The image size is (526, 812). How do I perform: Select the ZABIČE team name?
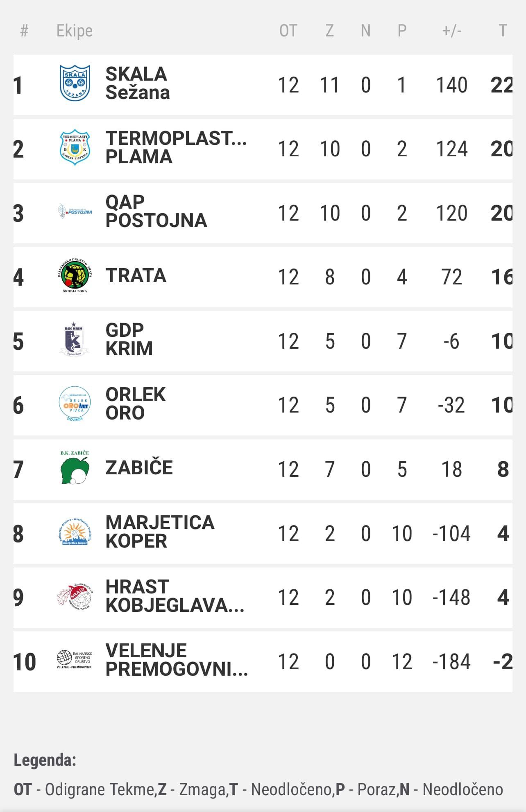[139, 468]
